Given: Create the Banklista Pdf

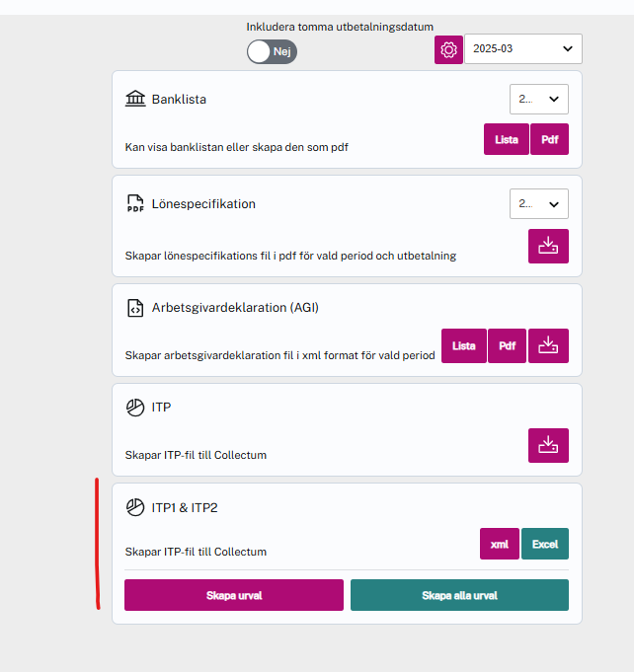Looking at the screenshot, I should pyautogui.click(x=549, y=139).
